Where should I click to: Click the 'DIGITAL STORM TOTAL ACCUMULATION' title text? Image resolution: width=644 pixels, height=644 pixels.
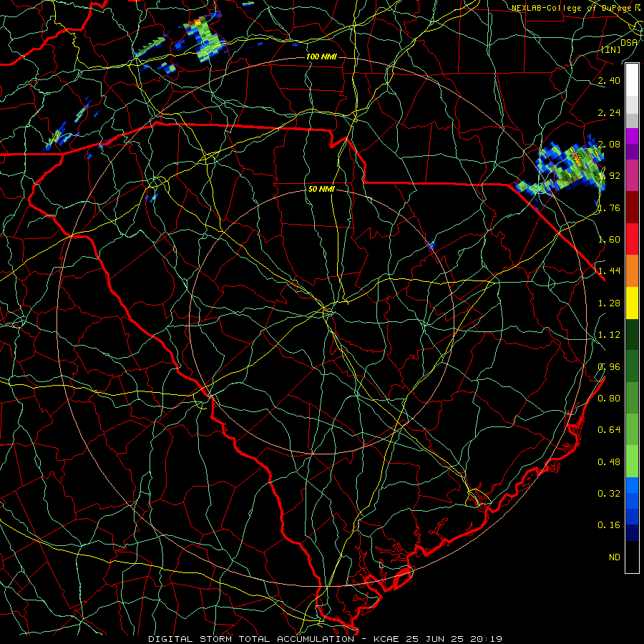251,639
